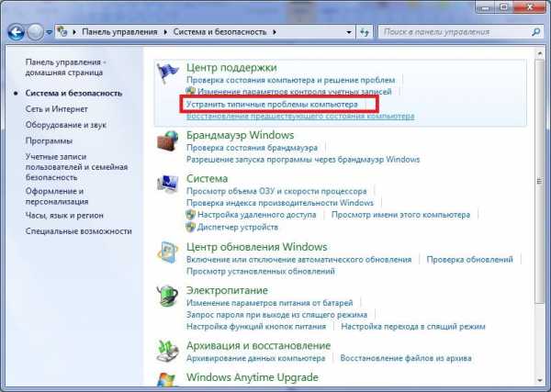
Task: Click the Refresh button beside address bar
Action: (x=365, y=32)
